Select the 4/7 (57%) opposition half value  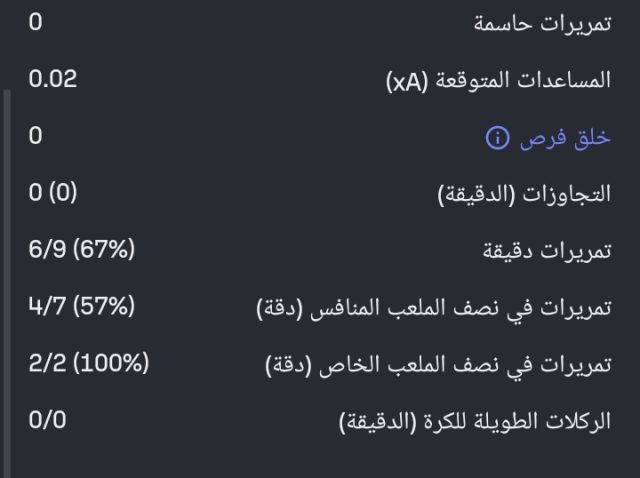click(81, 306)
